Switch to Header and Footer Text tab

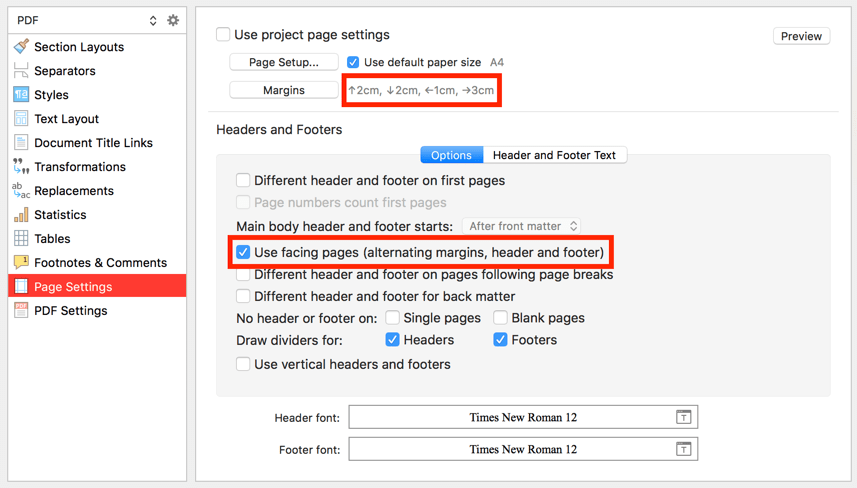coord(554,155)
